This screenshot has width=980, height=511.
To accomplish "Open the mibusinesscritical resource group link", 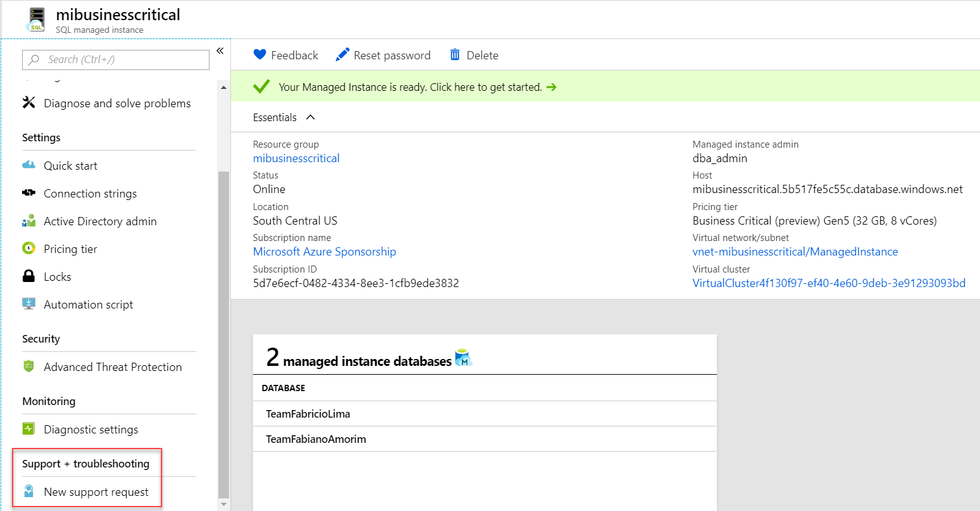I will coord(296,158).
